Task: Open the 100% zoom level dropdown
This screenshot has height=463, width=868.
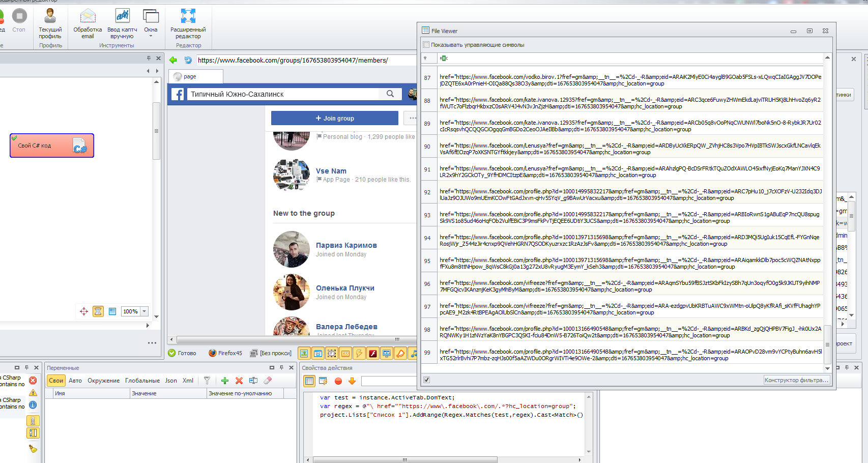Action: point(144,311)
